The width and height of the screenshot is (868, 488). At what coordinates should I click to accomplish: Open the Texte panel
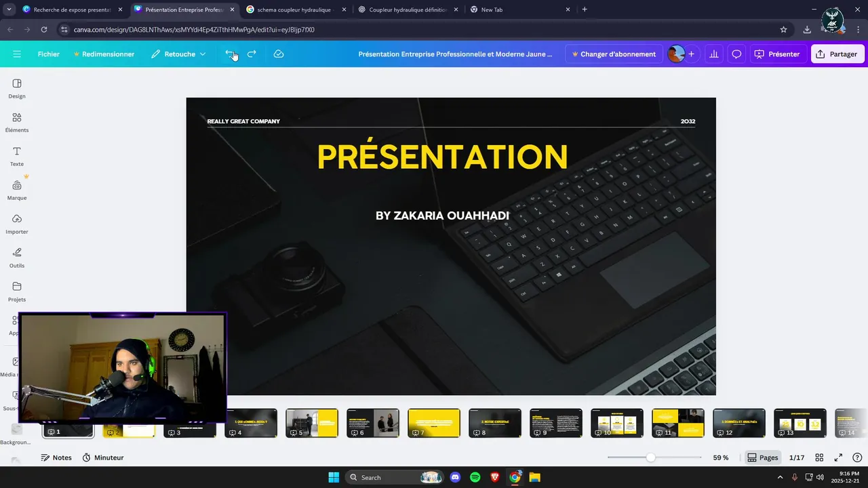coord(17,156)
